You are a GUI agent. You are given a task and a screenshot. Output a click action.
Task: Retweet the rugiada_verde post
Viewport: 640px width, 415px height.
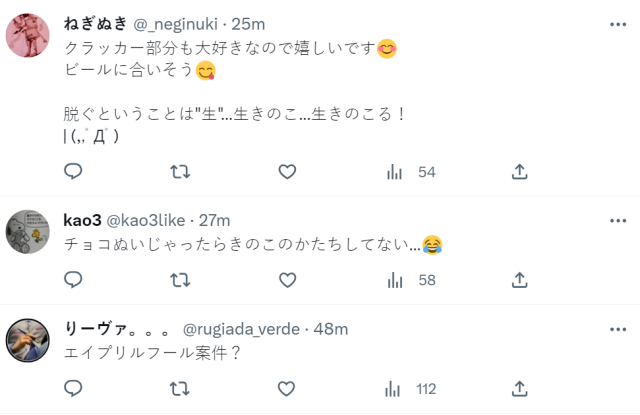[180, 388]
